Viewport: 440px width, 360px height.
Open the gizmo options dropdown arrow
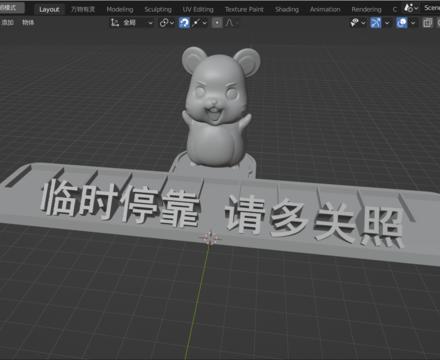click(387, 23)
